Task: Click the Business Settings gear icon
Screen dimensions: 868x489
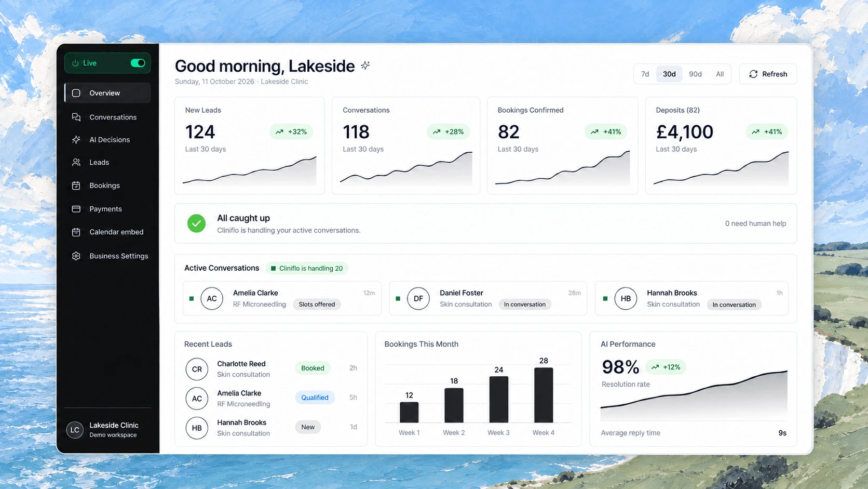Action: [x=76, y=256]
